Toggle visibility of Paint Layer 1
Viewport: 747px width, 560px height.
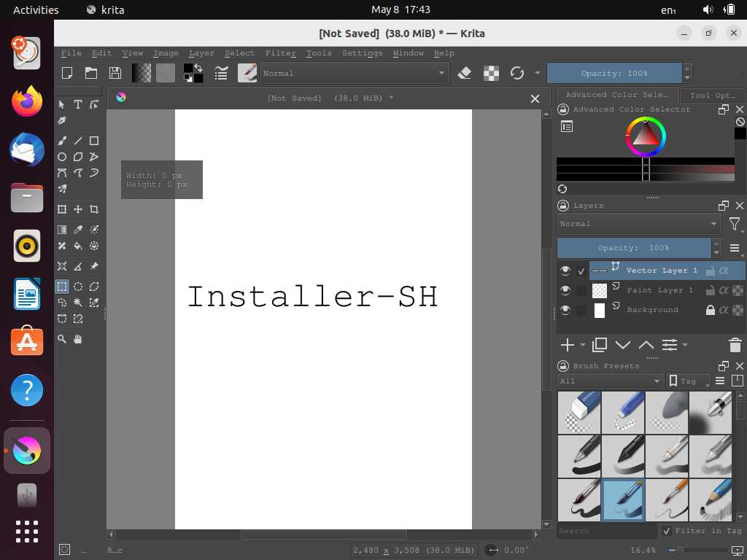click(x=565, y=290)
